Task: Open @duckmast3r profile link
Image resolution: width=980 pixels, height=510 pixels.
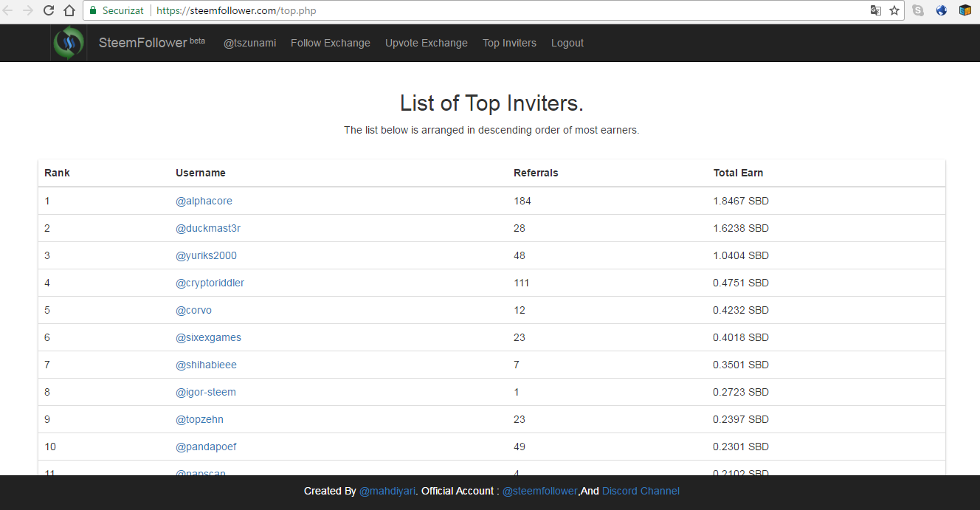Action: point(208,228)
